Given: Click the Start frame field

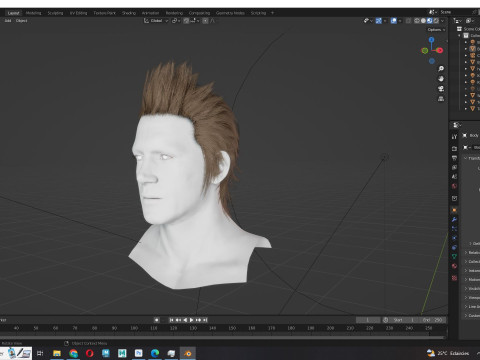Looking at the screenshot, I should (404, 320).
